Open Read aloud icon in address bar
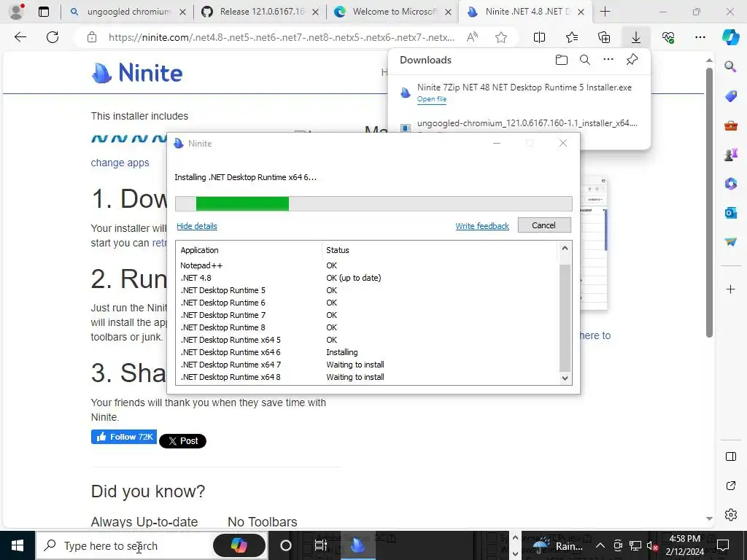This screenshot has height=560, width=747. point(472,37)
